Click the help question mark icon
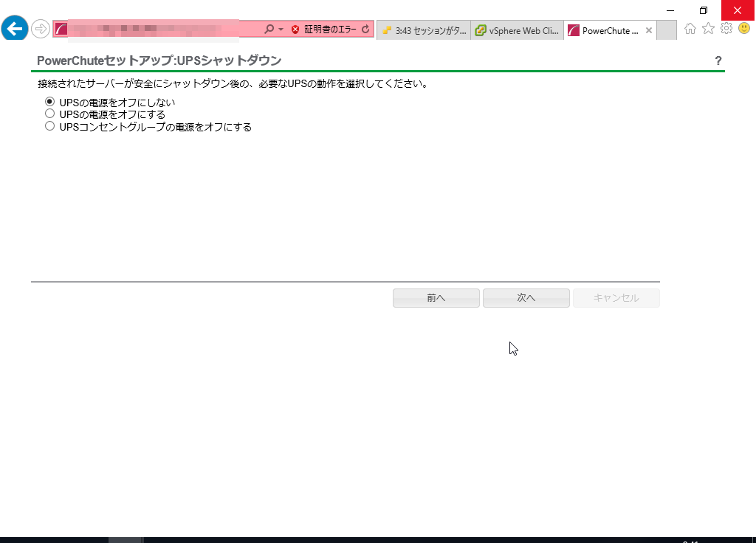756x543 pixels. pos(718,60)
